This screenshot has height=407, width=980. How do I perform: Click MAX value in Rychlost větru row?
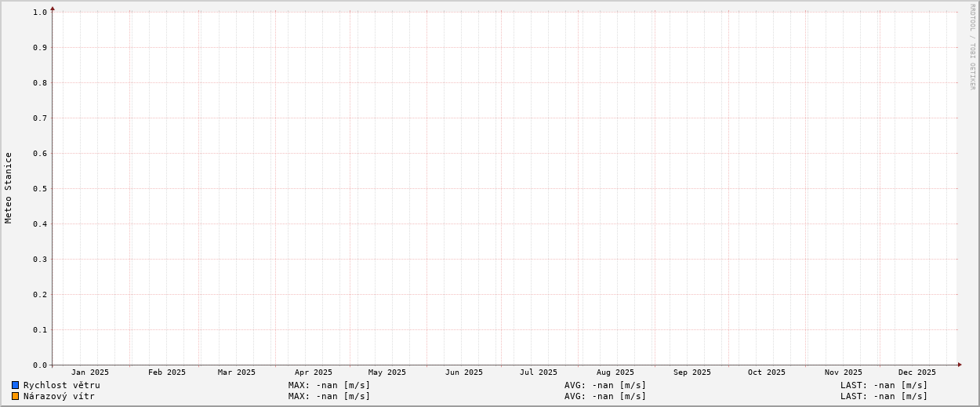pos(329,385)
